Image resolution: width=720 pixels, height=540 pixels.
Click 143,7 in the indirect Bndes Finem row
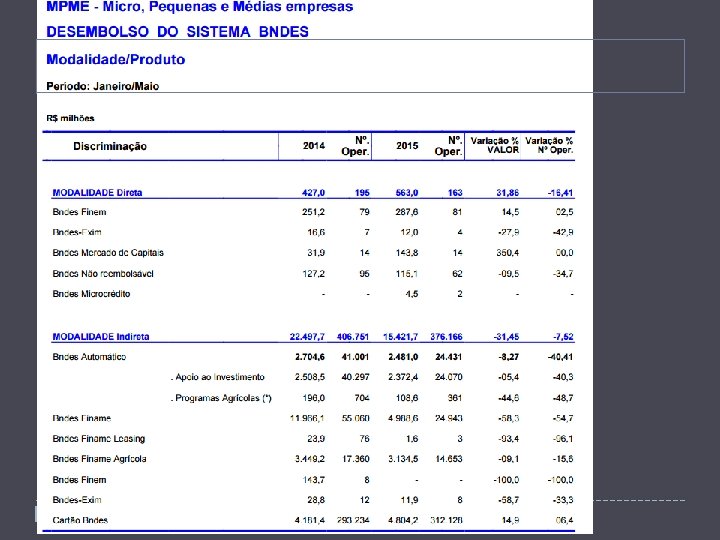[x=313, y=480]
